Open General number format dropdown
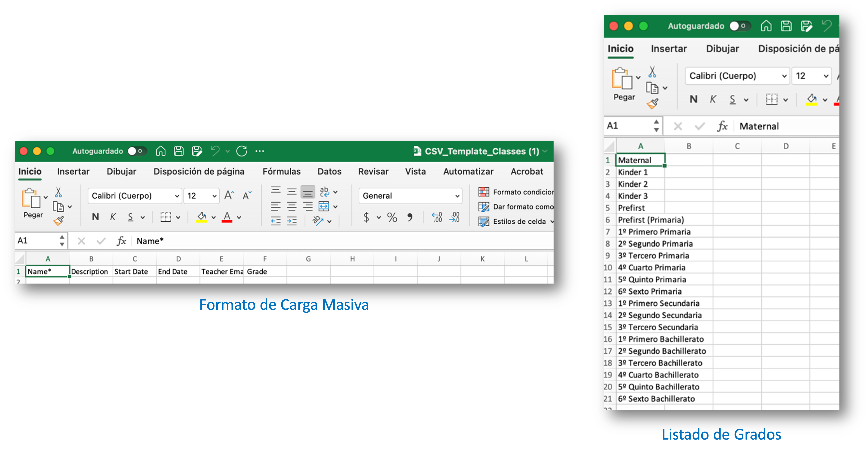 [x=457, y=196]
